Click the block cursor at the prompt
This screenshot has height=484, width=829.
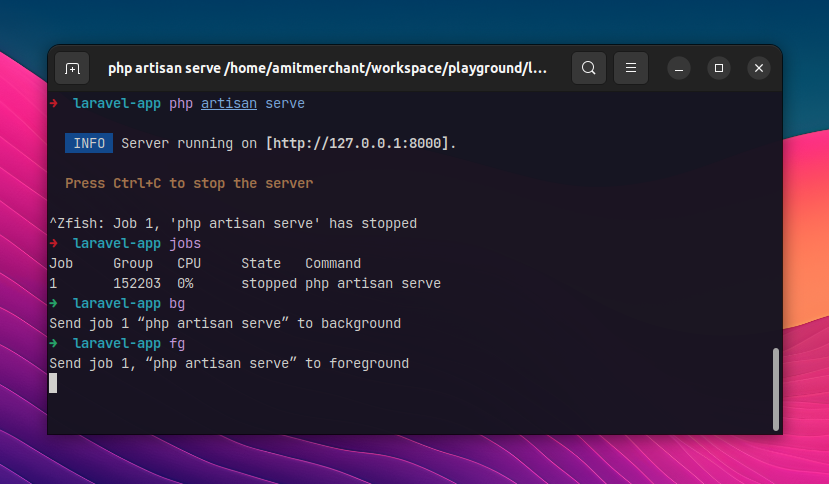53,383
